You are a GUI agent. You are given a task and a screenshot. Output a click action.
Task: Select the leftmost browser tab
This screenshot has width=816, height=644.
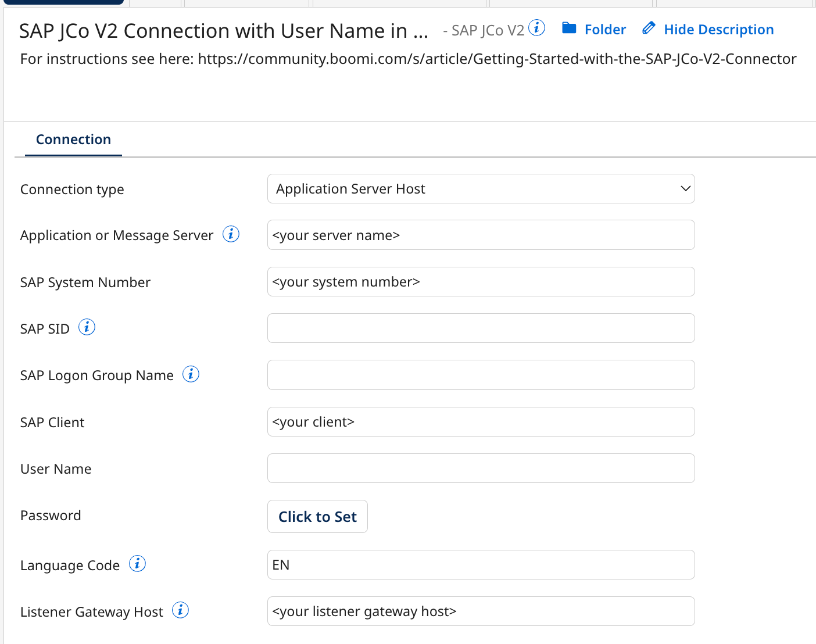click(63, 2)
